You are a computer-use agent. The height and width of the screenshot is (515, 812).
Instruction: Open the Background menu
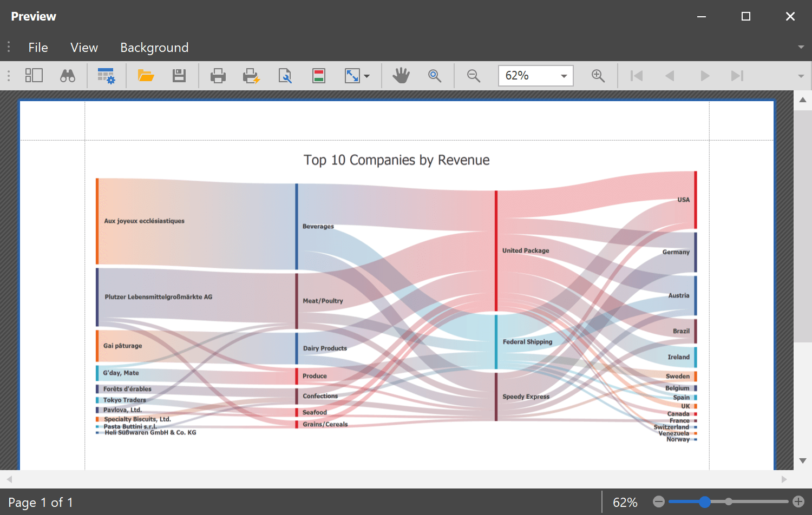(154, 48)
